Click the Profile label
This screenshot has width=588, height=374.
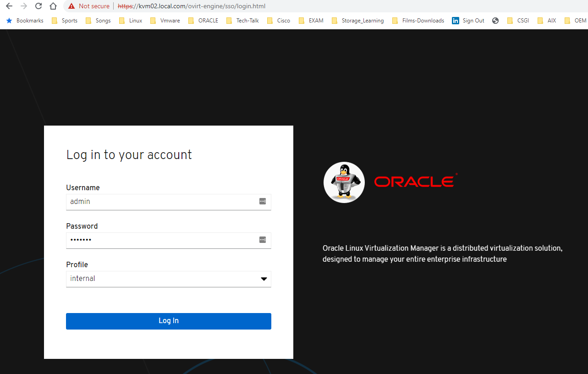pyautogui.click(x=77, y=264)
